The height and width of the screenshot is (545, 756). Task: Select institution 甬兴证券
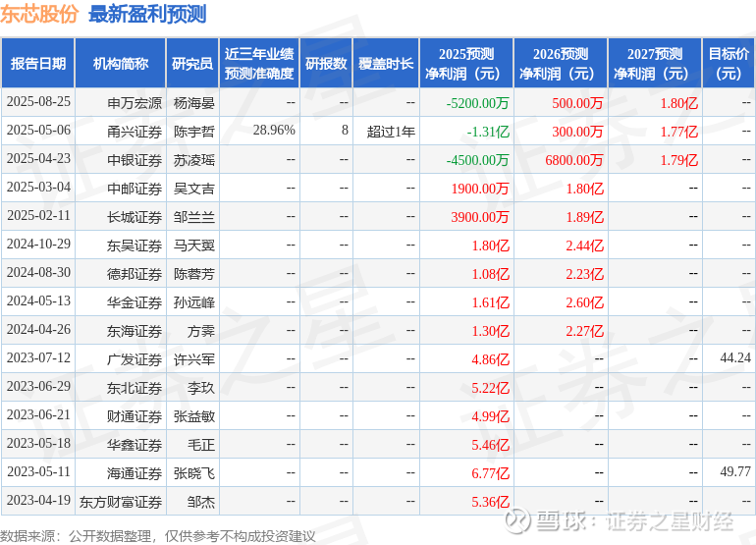coord(135,132)
